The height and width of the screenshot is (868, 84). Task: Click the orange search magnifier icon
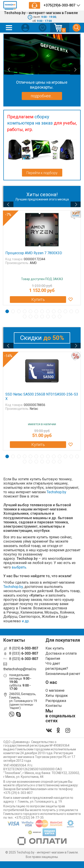click(x=76, y=28)
